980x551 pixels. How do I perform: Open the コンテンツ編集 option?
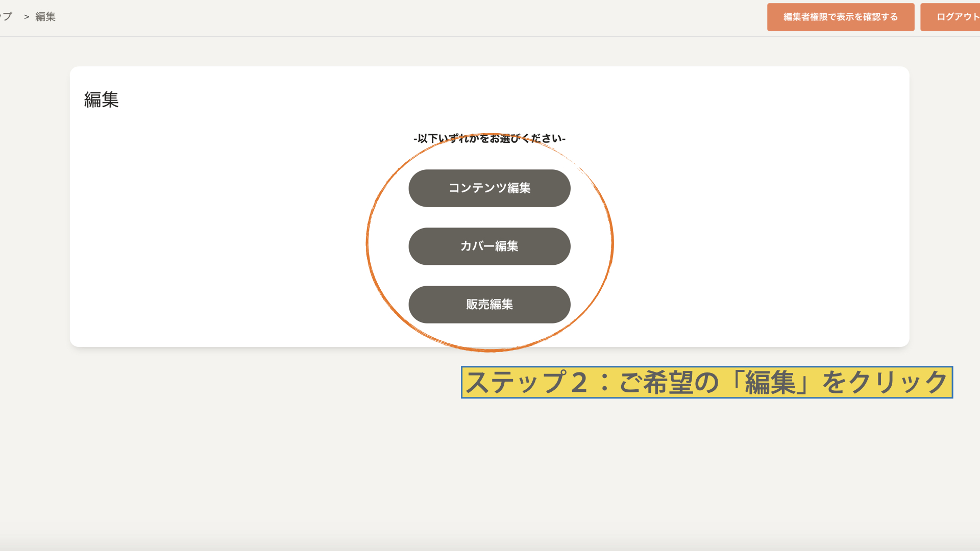pyautogui.click(x=489, y=188)
